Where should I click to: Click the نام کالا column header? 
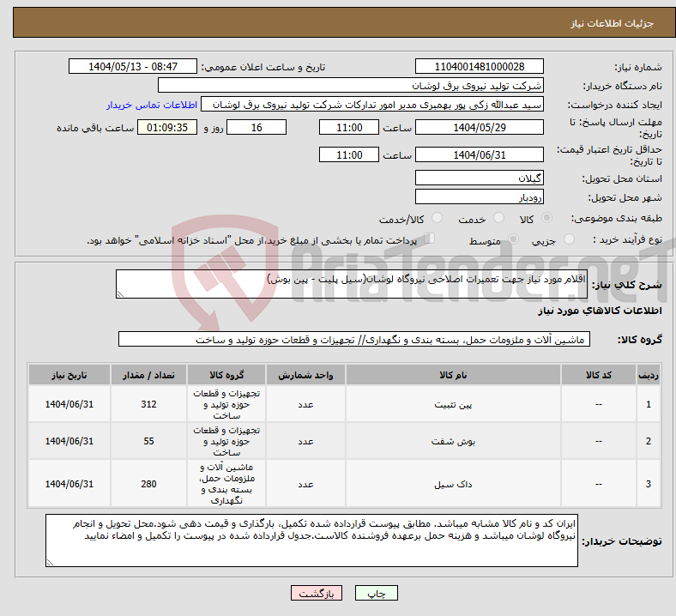coord(453,375)
